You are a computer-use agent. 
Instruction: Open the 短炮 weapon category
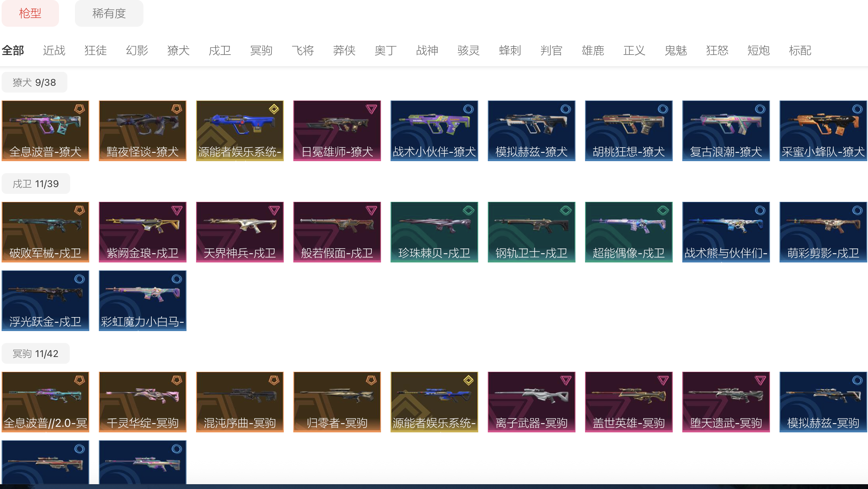[x=759, y=51]
